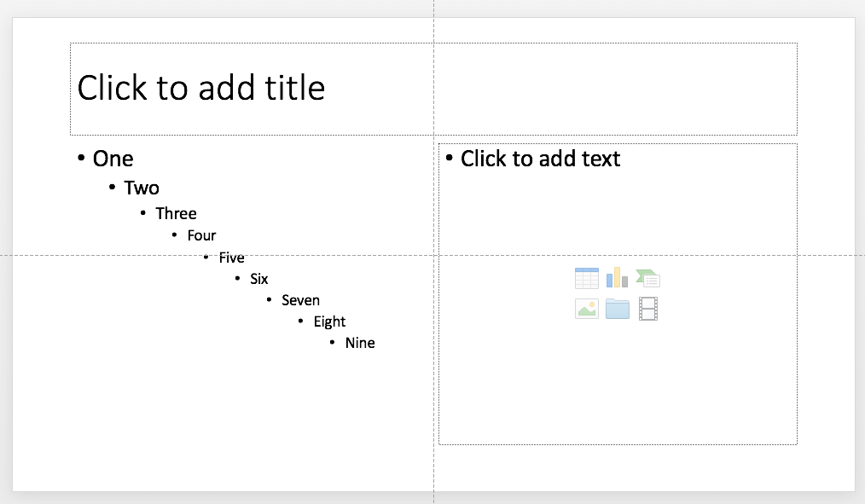Click the Insert Chart icon in placeholder

tap(617, 278)
